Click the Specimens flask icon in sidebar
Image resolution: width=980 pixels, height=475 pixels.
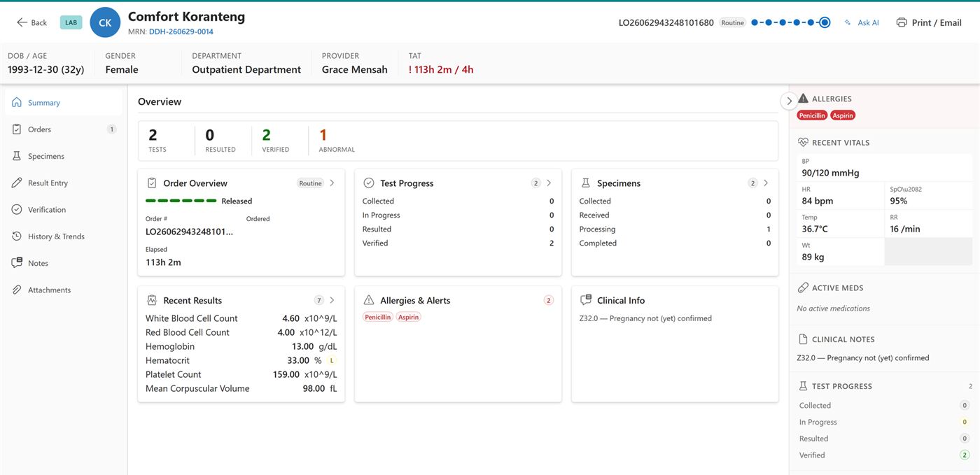pos(17,156)
